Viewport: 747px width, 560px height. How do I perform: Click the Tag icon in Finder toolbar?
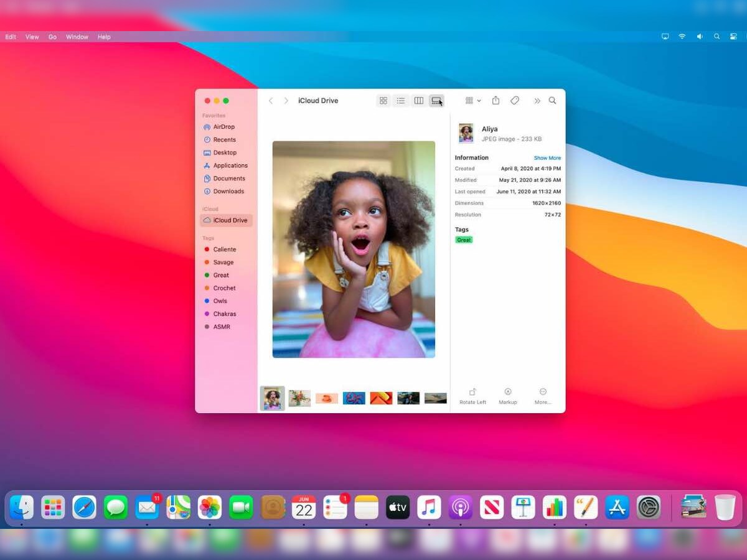[515, 101]
